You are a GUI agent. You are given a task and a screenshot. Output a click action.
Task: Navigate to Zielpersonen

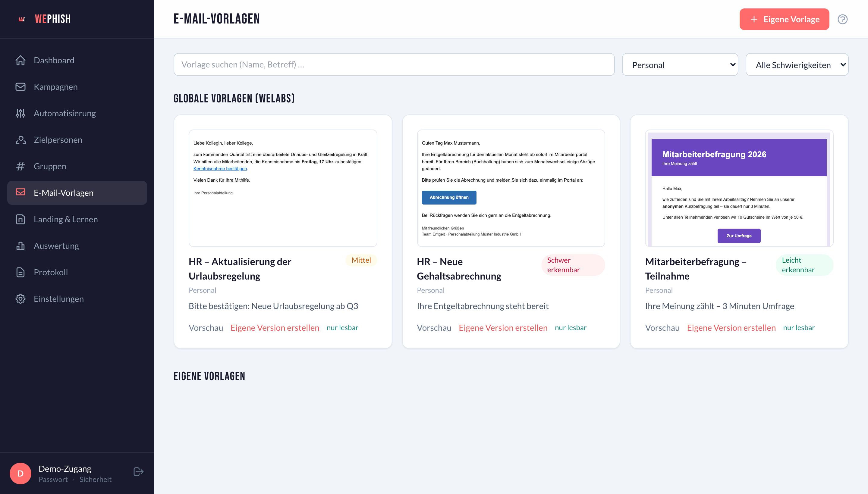tap(77, 140)
